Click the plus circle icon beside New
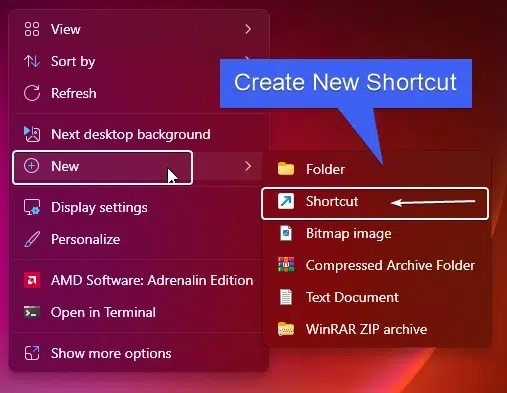This screenshot has width=507, height=393. pos(31,166)
